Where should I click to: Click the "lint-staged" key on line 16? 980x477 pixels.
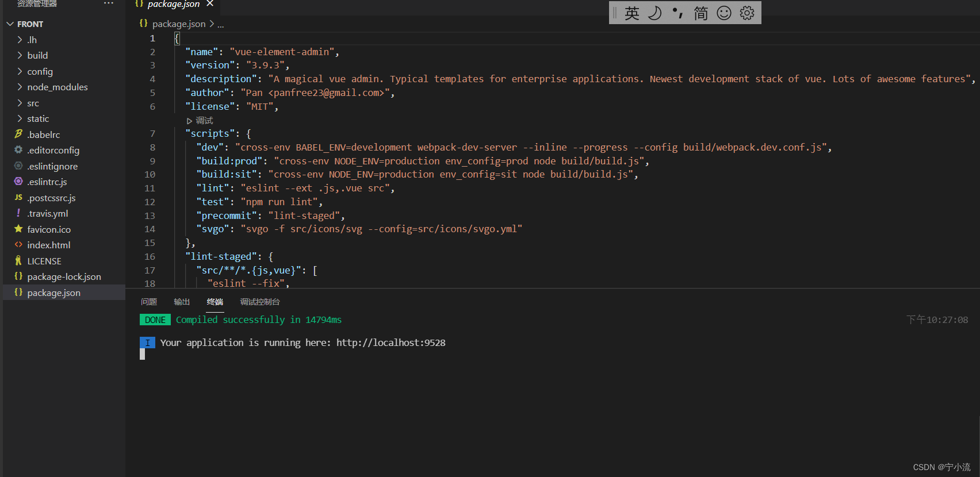tap(221, 256)
